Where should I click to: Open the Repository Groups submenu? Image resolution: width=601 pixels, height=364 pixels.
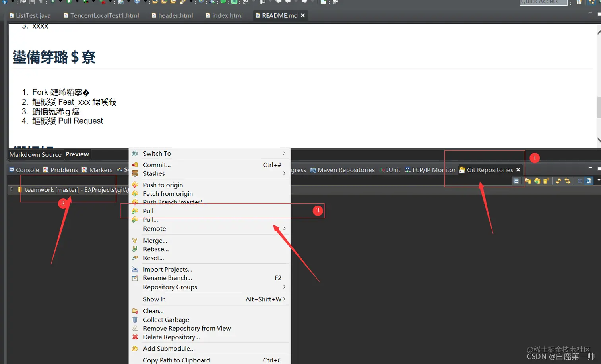[x=209, y=287]
